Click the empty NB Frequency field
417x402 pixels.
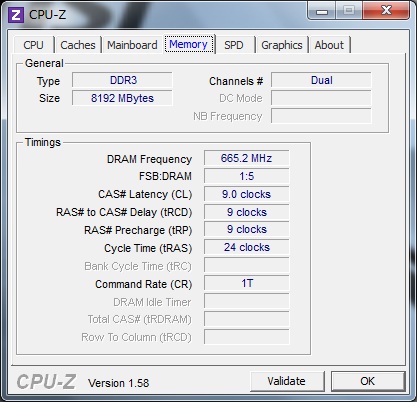pos(321,116)
